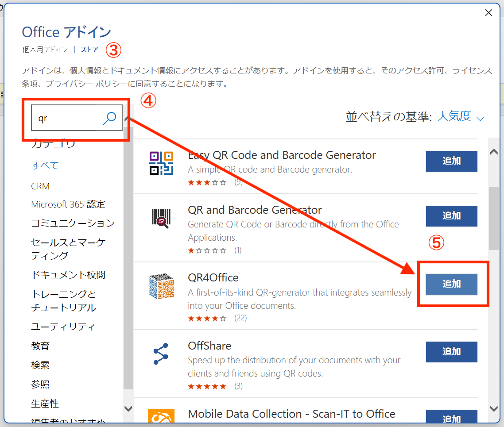Image resolution: width=504 pixels, height=427 pixels.
Task: Switch to the ストア tab
Action: (89, 50)
